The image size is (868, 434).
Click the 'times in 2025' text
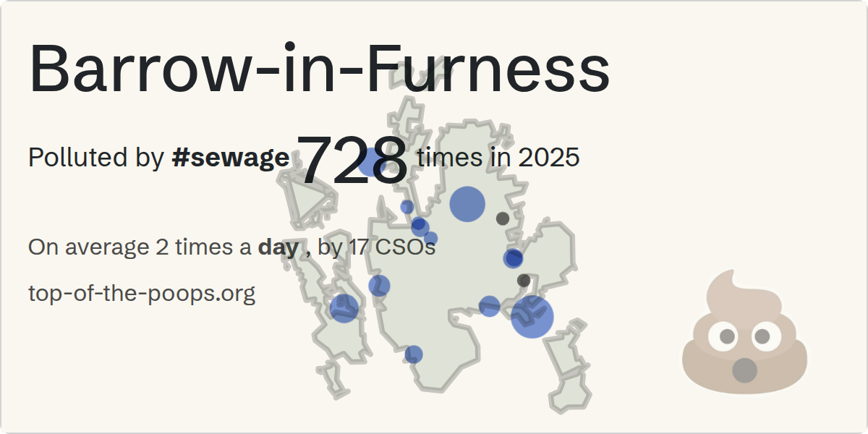[498, 157]
